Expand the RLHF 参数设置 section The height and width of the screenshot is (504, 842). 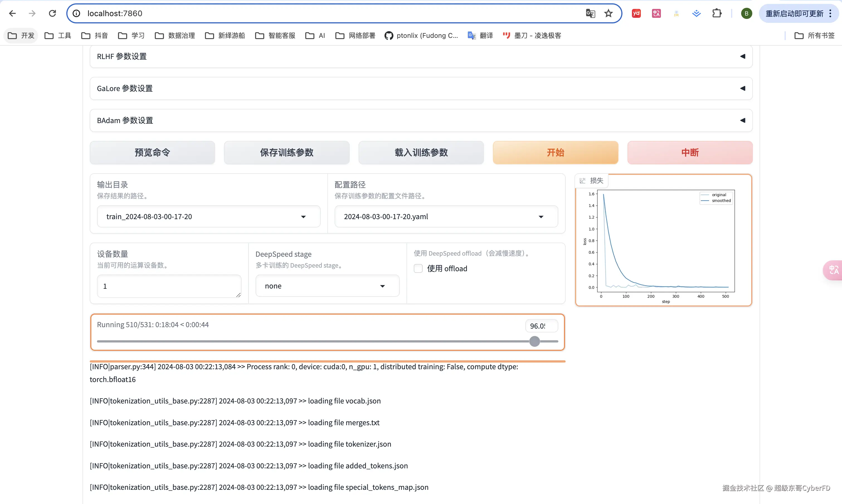pos(421,56)
